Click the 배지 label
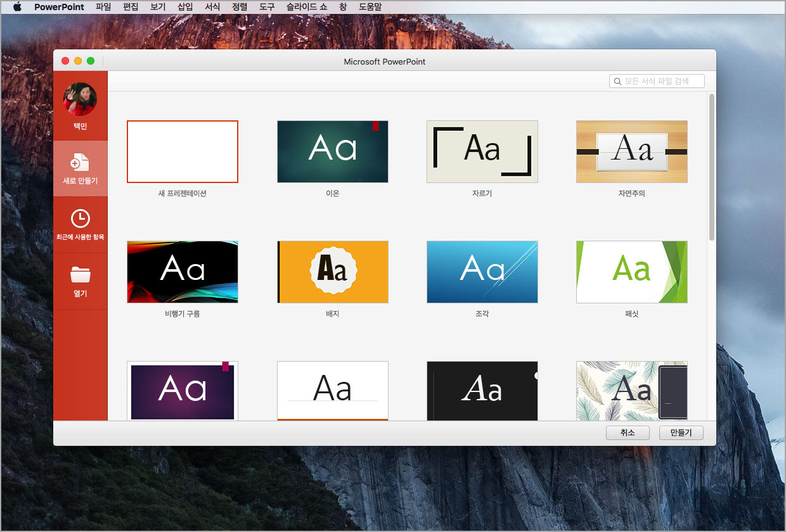Screen dimensions: 786x532 333,313
